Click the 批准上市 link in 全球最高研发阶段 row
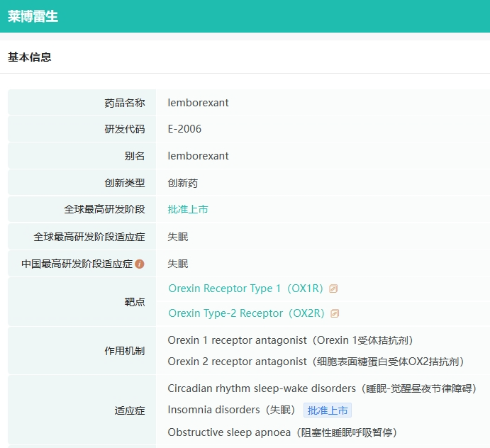This screenshot has height=448, width=490. point(188,209)
